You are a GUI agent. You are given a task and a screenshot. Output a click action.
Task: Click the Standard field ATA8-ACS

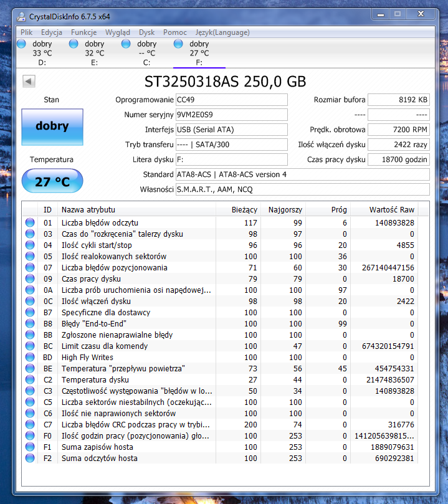(303, 174)
